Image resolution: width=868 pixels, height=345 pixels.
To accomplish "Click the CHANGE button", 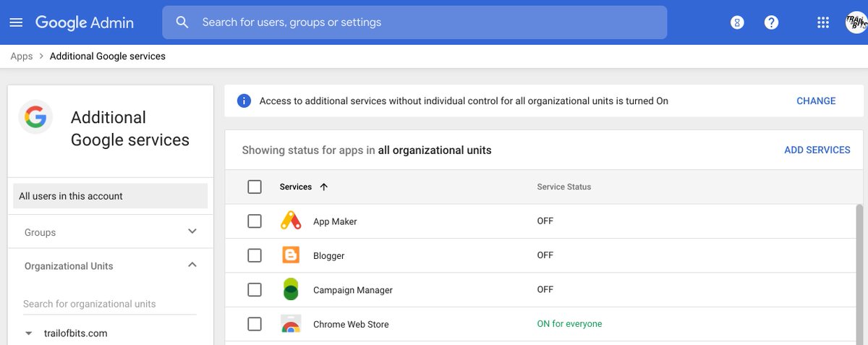I will tap(816, 101).
